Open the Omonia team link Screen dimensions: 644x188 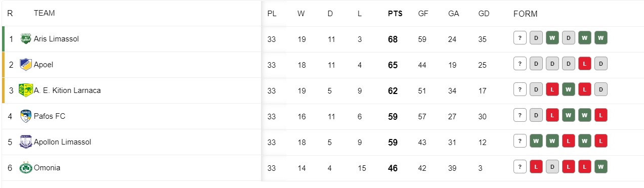click(47, 168)
